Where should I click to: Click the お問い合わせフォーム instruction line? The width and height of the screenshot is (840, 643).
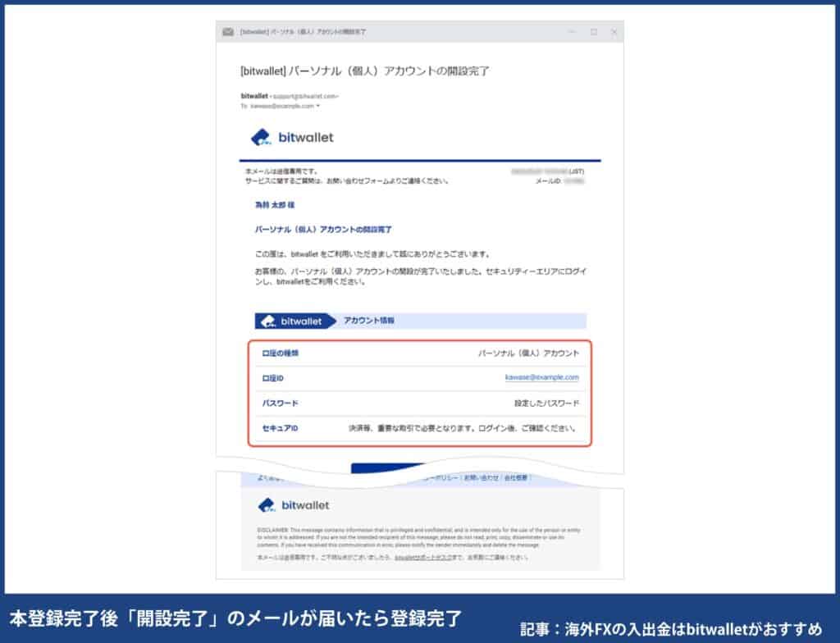point(347,181)
